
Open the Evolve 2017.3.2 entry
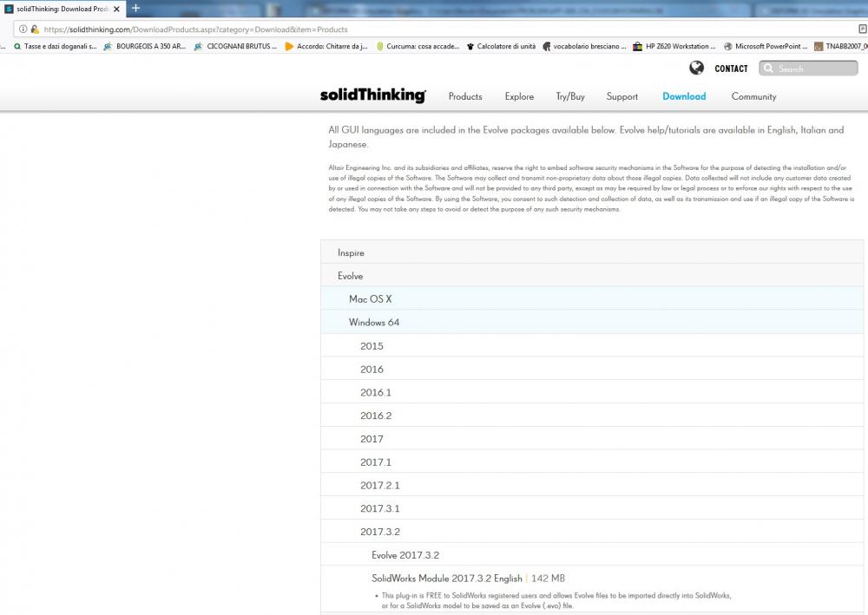(x=405, y=555)
